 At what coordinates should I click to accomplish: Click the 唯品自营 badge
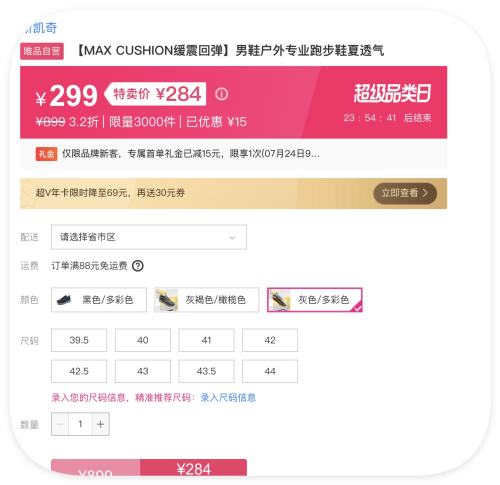pos(42,51)
